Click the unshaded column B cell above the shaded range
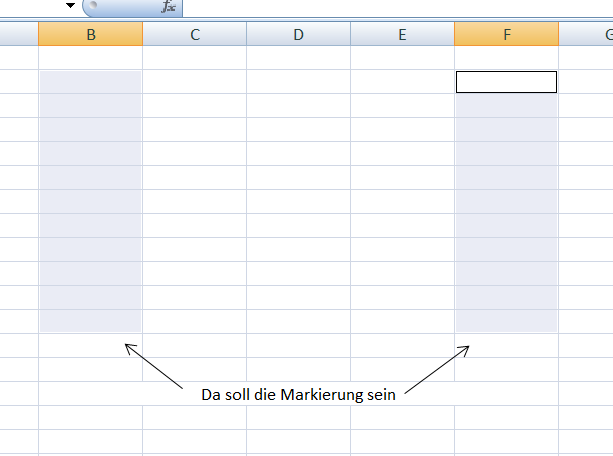613x456 pixels. coord(91,58)
